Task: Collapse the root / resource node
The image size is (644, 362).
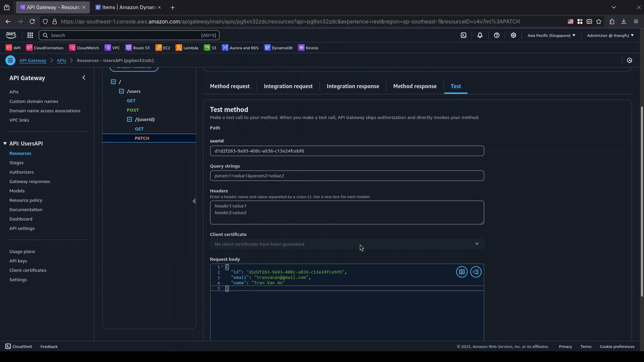Action: pos(113,82)
